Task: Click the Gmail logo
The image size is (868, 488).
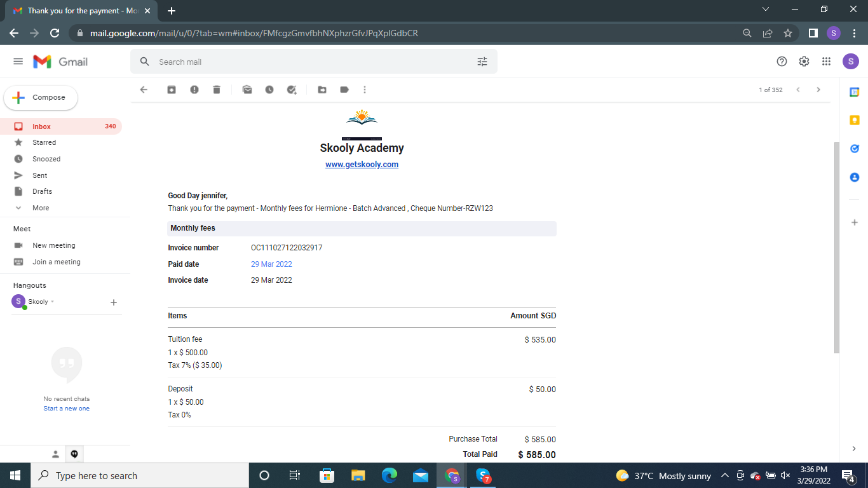Action: (60, 62)
